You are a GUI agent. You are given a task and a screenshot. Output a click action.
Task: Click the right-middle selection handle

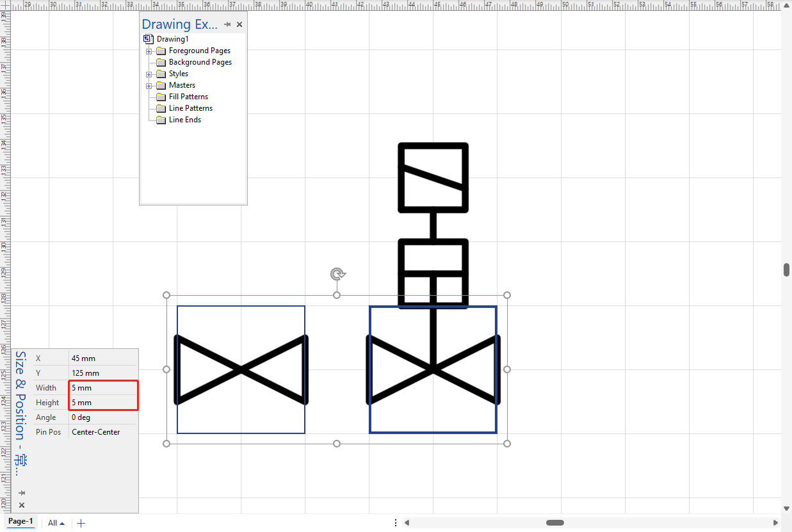pyautogui.click(x=507, y=369)
